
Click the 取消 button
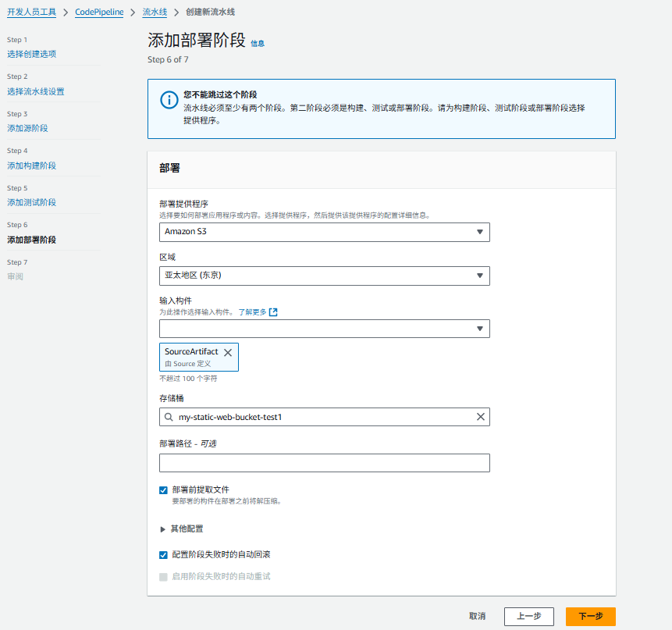pyautogui.click(x=477, y=616)
